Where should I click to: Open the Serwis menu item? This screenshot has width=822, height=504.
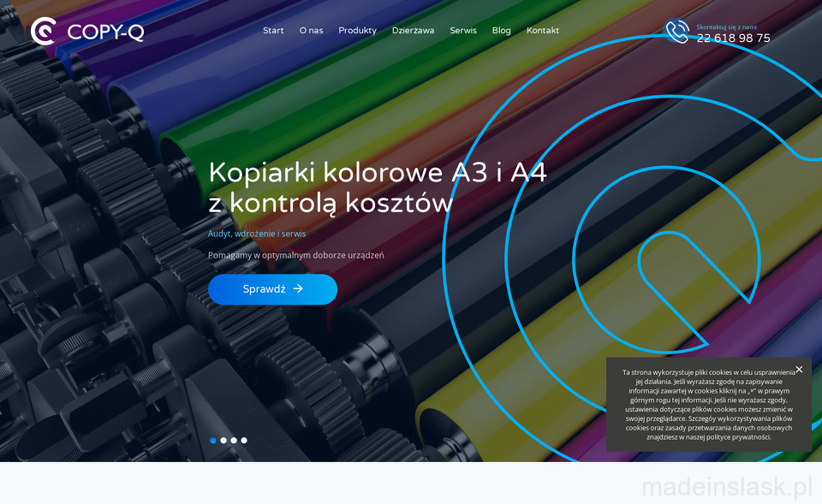click(463, 31)
